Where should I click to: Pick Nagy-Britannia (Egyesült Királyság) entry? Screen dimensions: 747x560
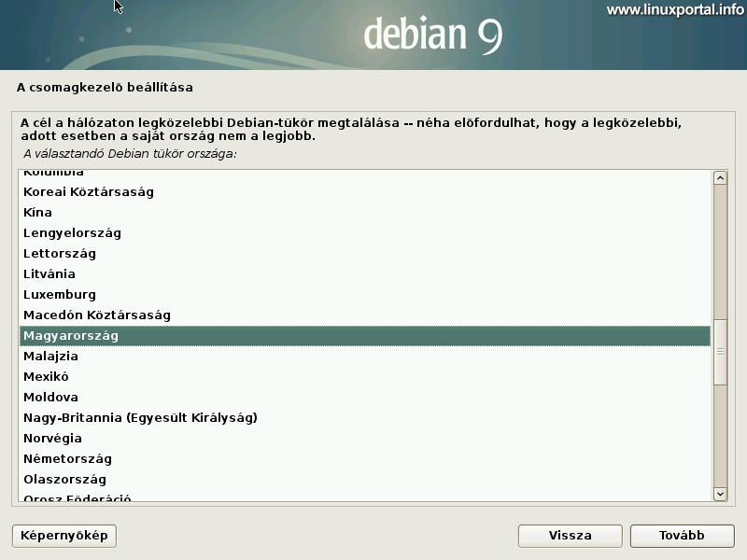pyautogui.click(x=364, y=417)
